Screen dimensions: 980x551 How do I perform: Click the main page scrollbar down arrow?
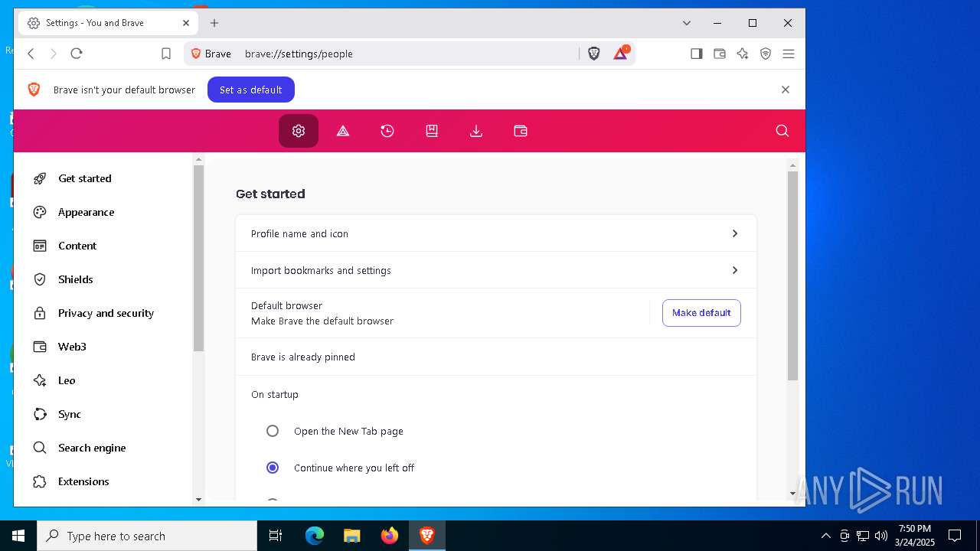pyautogui.click(x=792, y=494)
